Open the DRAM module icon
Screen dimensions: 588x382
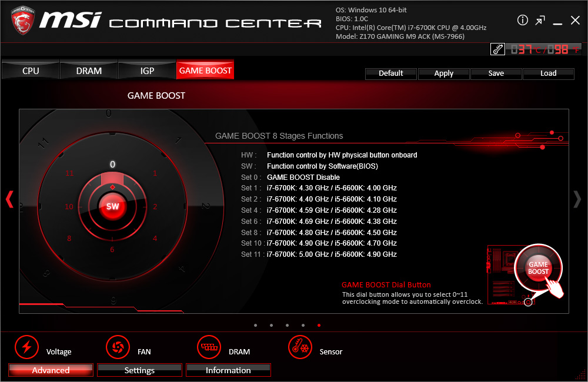[x=208, y=347]
